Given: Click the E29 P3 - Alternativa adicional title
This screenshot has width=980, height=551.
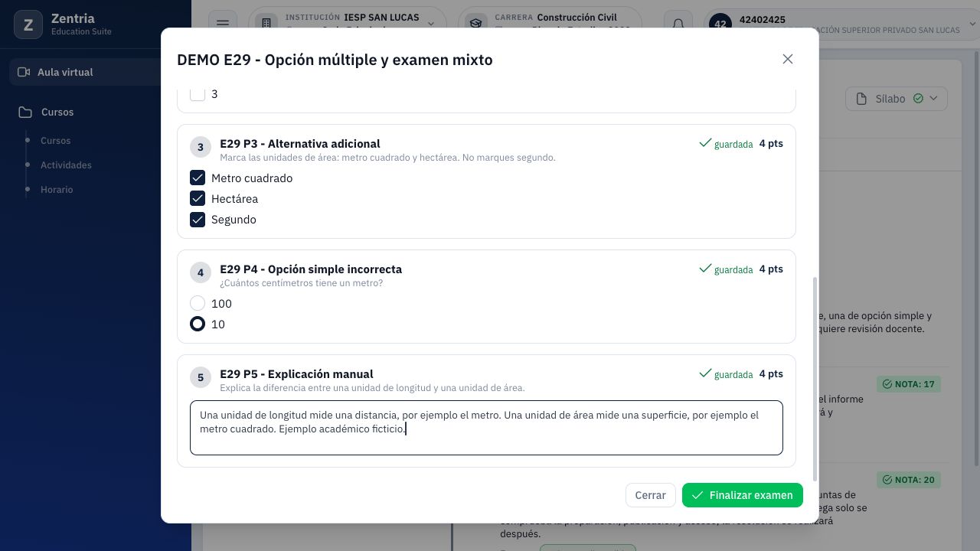Looking at the screenshot, I should [300, 144].
